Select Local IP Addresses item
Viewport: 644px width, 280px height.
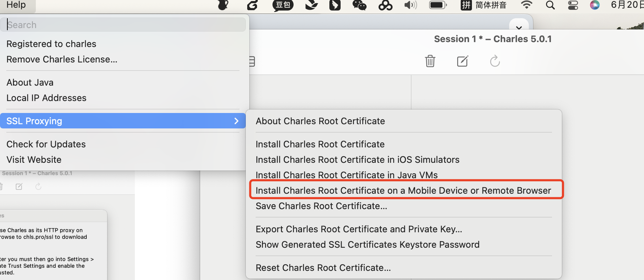(46, 98)
